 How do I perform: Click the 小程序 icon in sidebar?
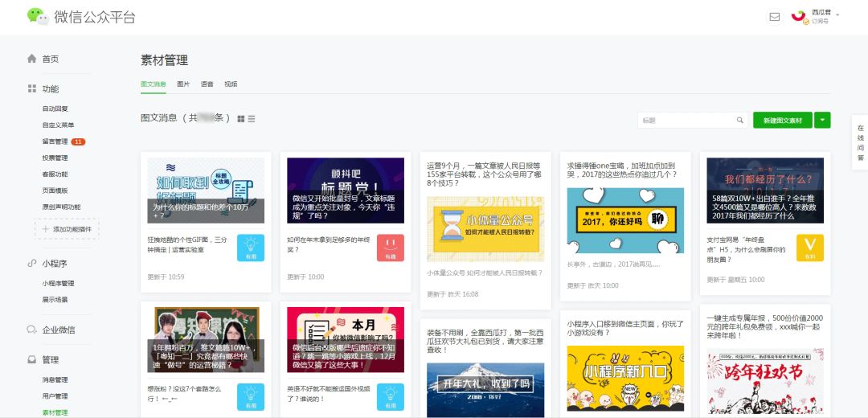coord(32,263)
